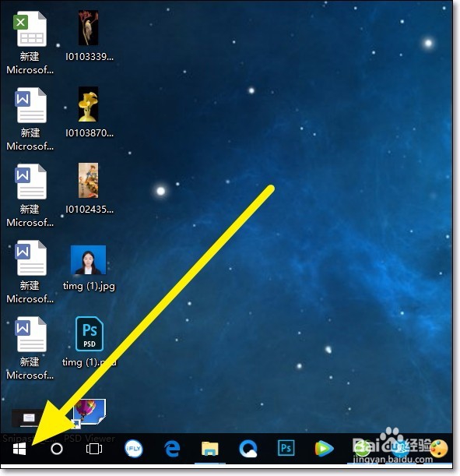
Task: Open Task View from the taskbar
Action: (94, 449)
